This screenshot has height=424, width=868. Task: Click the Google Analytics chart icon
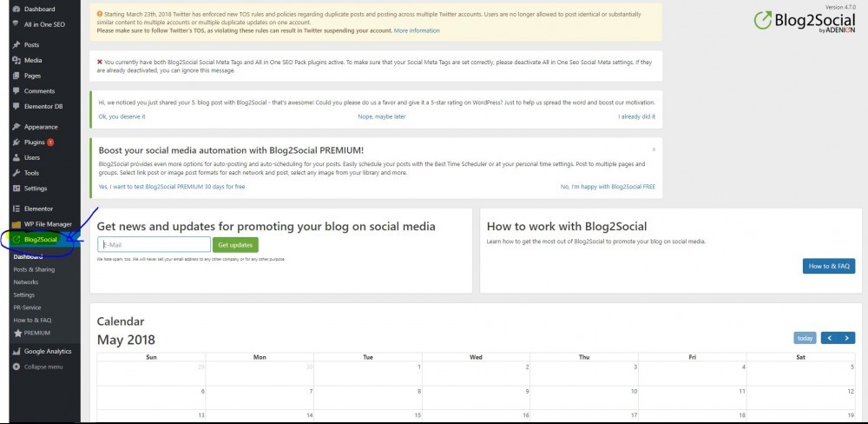[x=16, y=351]
